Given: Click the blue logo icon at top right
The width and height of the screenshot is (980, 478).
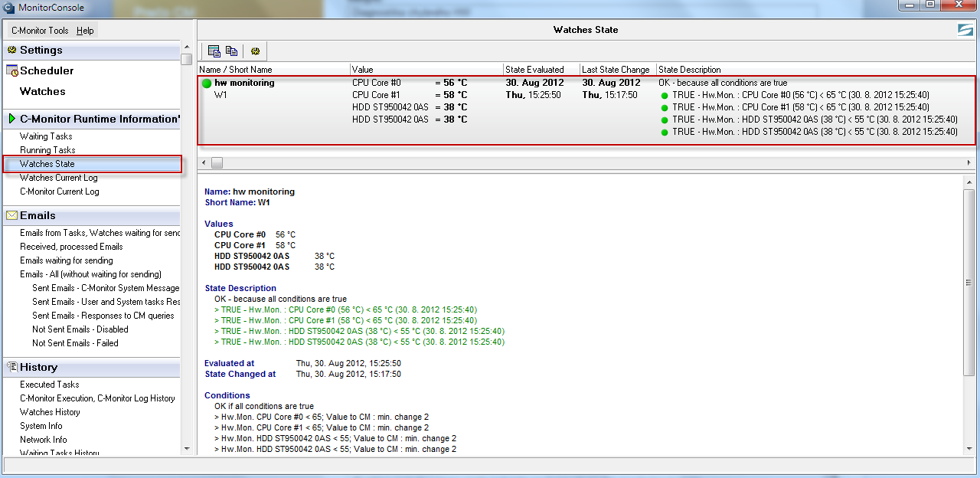Looking at the screenshot, I should (965, 30).
